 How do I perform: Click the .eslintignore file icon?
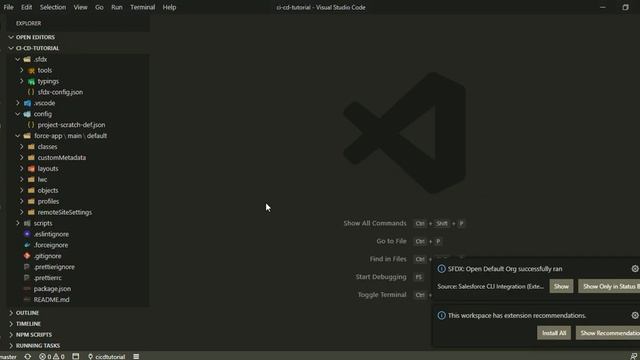27,234
